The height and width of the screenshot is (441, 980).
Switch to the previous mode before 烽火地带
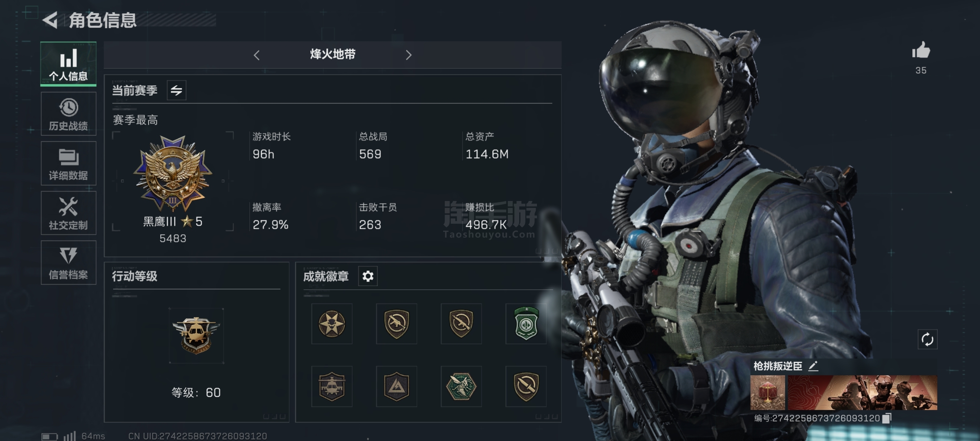coord(257,55)
